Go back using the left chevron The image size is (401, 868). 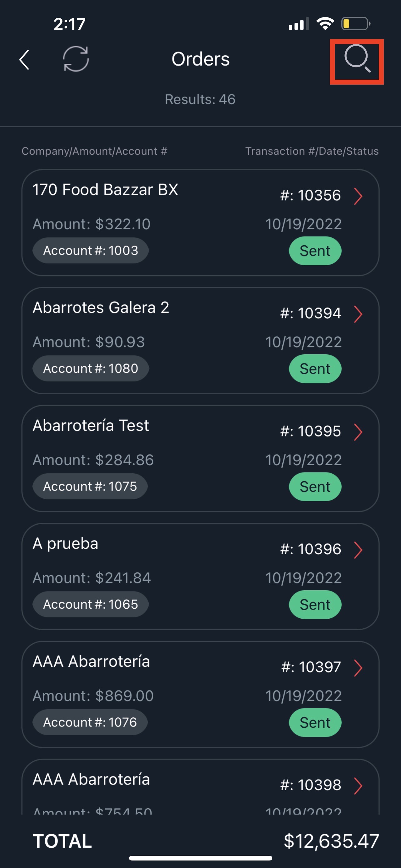pos(24,60)
